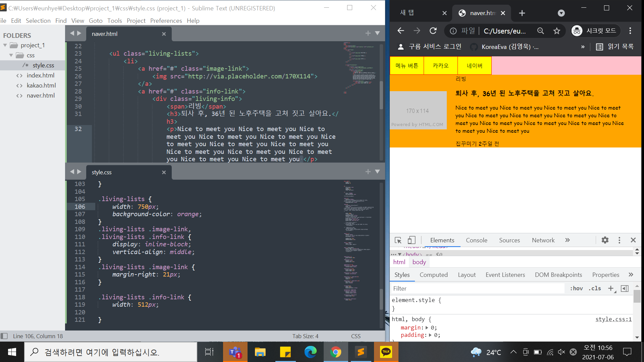Image resolution: width=644 pixels, height=362 pixels.
Task: Collapse the project_1 folder
Action: (5, 45)
